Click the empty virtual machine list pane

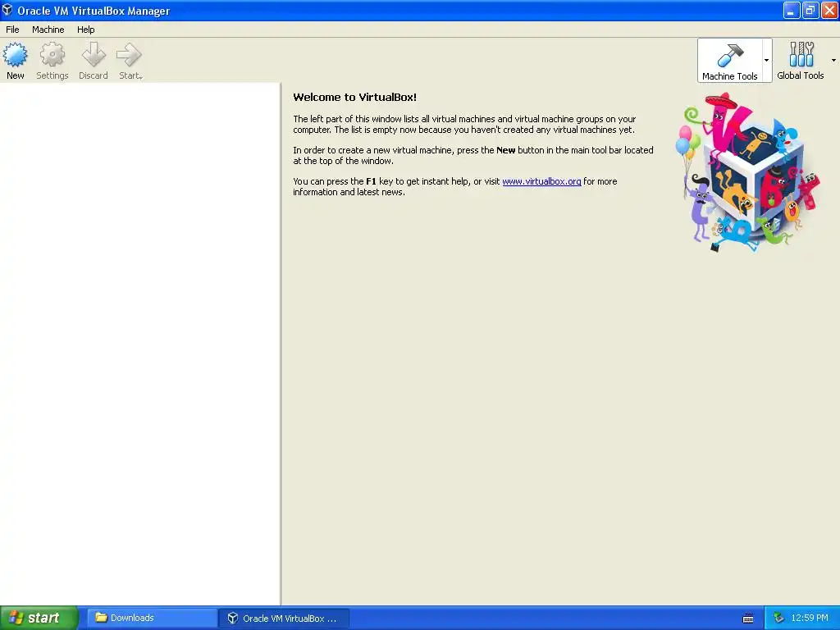[139, 344]
